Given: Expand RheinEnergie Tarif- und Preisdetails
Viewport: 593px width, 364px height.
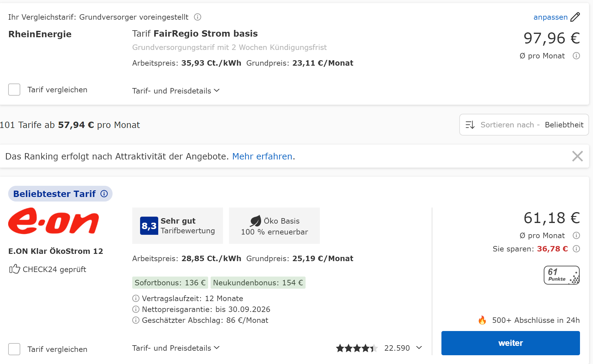Looking at the screenshot, I should (175, 91).
